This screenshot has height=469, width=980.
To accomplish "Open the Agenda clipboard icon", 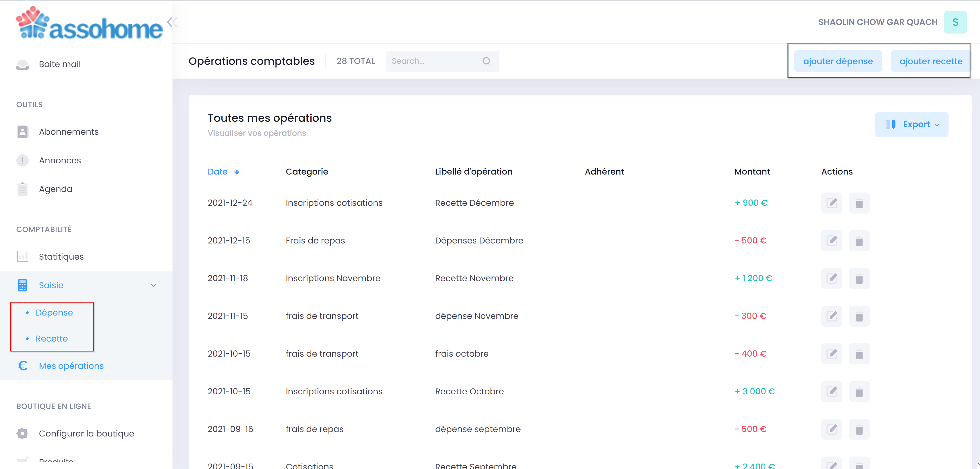I will [x=22, y=189].
